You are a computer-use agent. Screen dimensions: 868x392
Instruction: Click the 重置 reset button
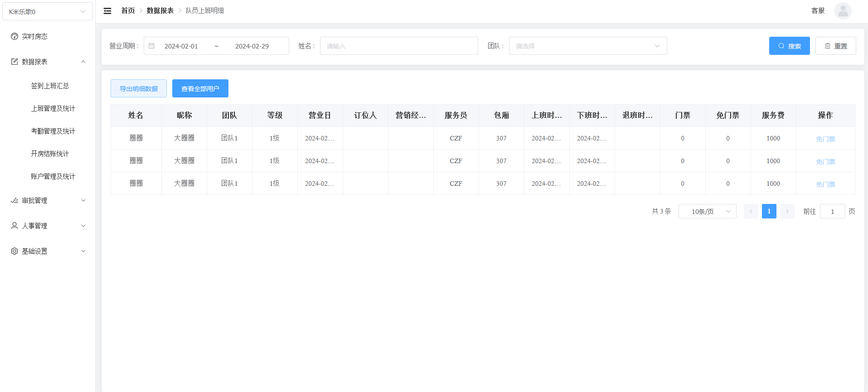click(836, 46)
